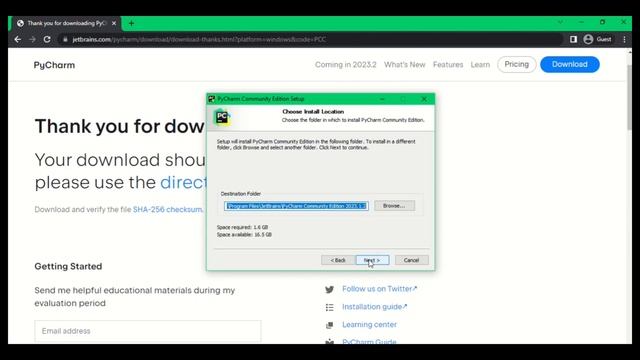Open the 'What's New' nav item
The width and height of the screenshot is (640, 360).
404,64
